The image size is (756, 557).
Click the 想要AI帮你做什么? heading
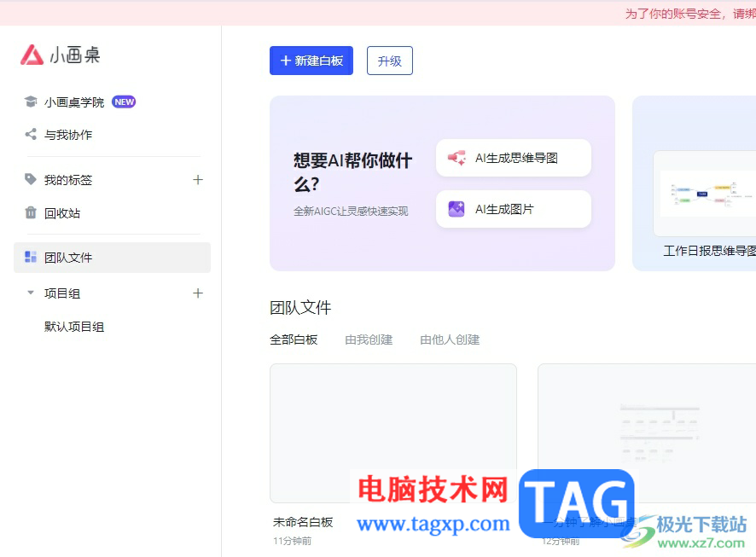pos(352,172)
